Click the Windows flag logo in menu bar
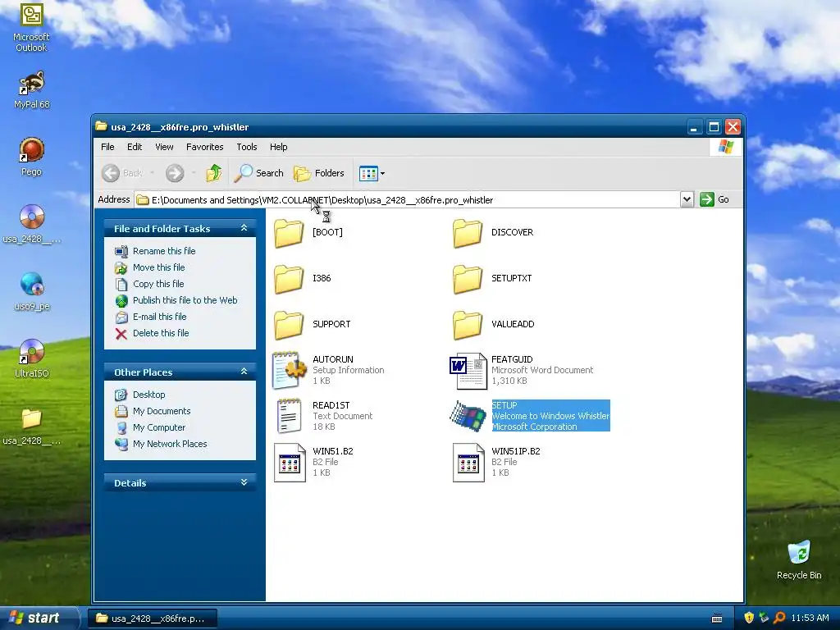This screenshot has width=840, height=630. tap(726, 147)
